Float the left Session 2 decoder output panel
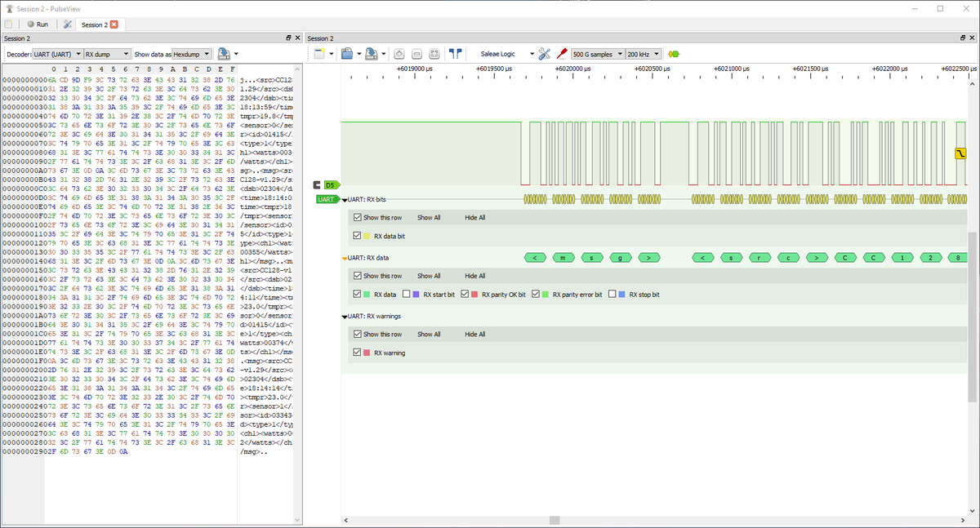Screen dimensions: 980x528 point(288,38)
